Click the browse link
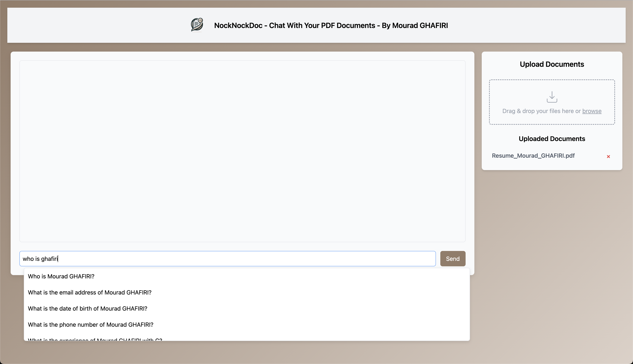The image size is (633, 364). tap(591, 111)
